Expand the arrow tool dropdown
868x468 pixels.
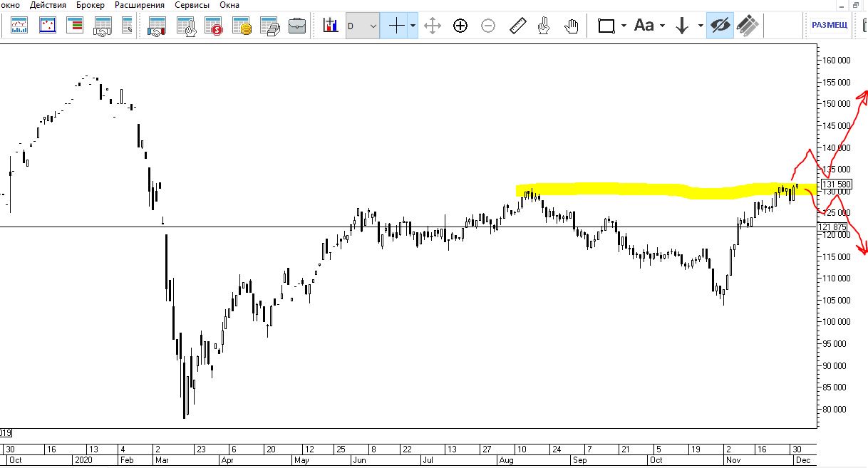point(701,26)
